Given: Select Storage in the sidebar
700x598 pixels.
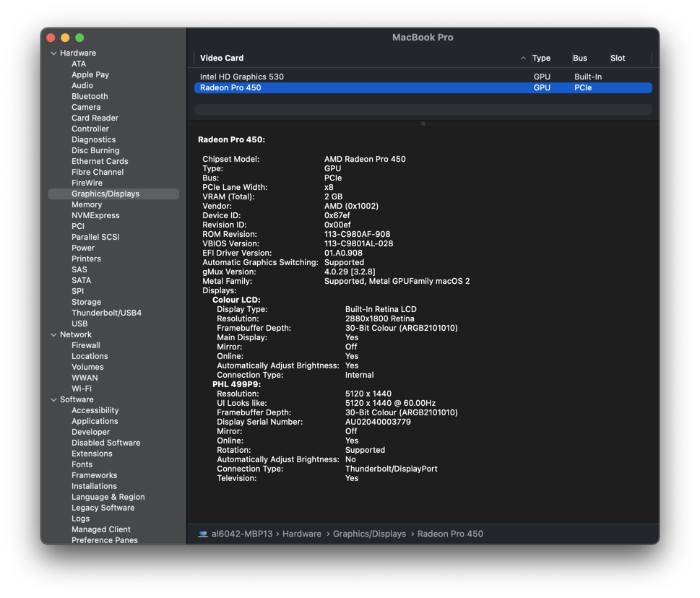Looking at the screenshot, I should click(86, 302).
